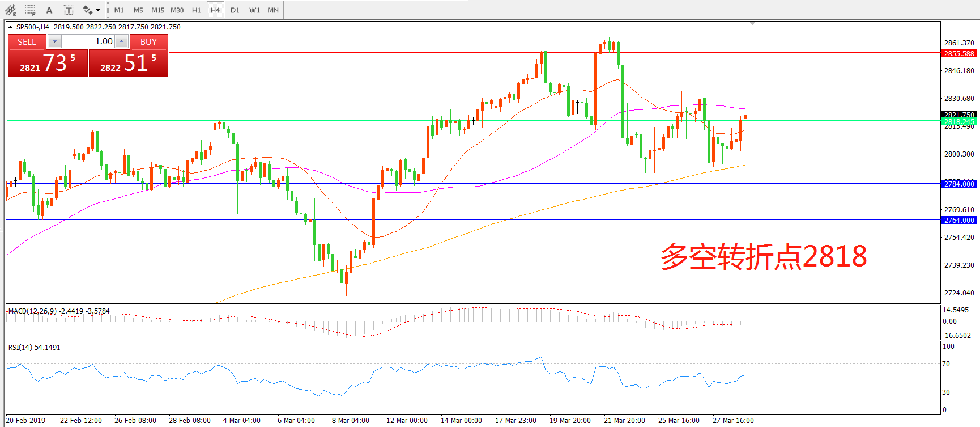Click the chart shift marker triangle at top

pyautogui.click(x=752, y=23)
